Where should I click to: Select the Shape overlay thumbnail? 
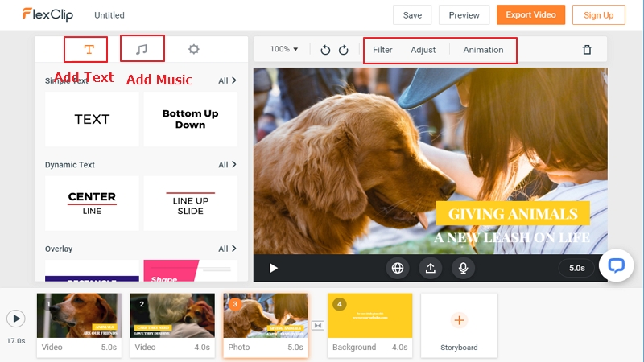point(191,271)
